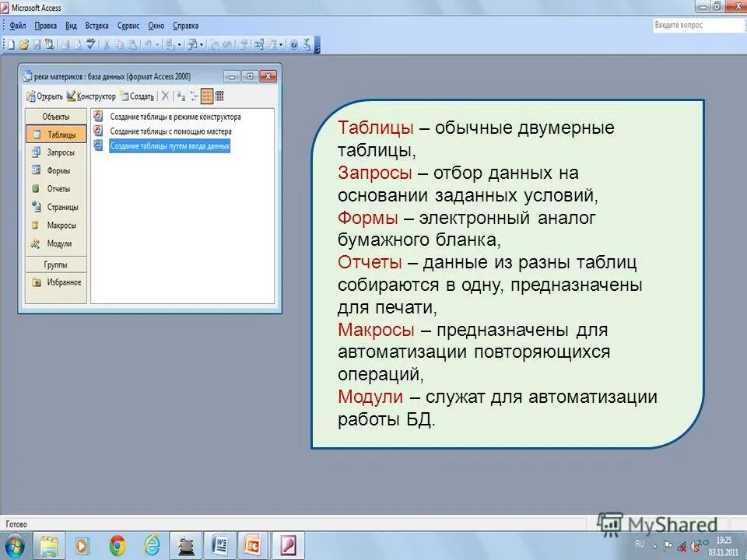Viewport: 747px width, 560px height.
Task: Open the Файл menu
Action: 18,26
